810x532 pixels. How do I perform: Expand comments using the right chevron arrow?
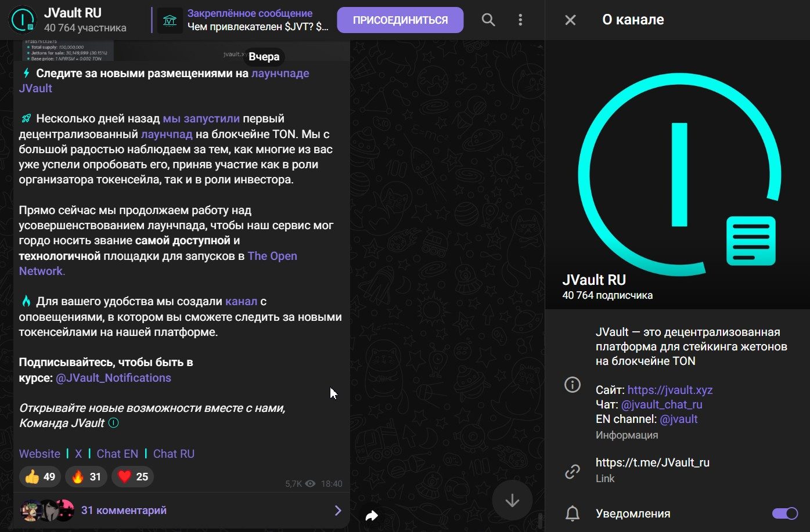pos(338,511)
